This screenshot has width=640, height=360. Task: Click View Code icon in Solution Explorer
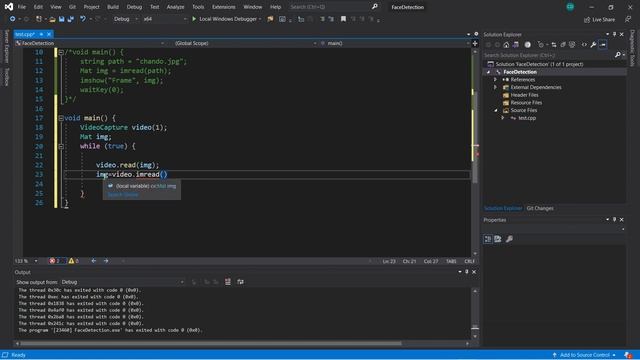(584, 44)
